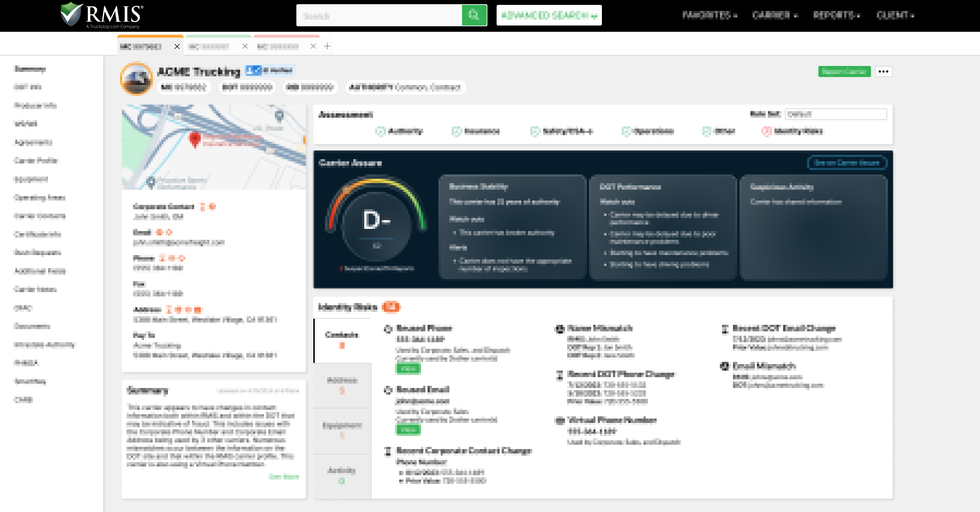Click the first risk icon beside Corporate Contact
Screen dimensions: 980x512
coord(202,207)
